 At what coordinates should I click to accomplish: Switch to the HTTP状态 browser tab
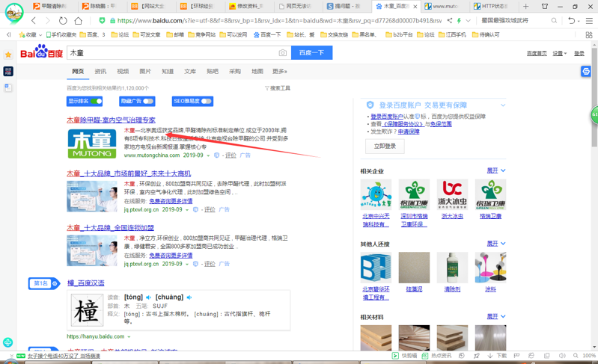point(492,7)
